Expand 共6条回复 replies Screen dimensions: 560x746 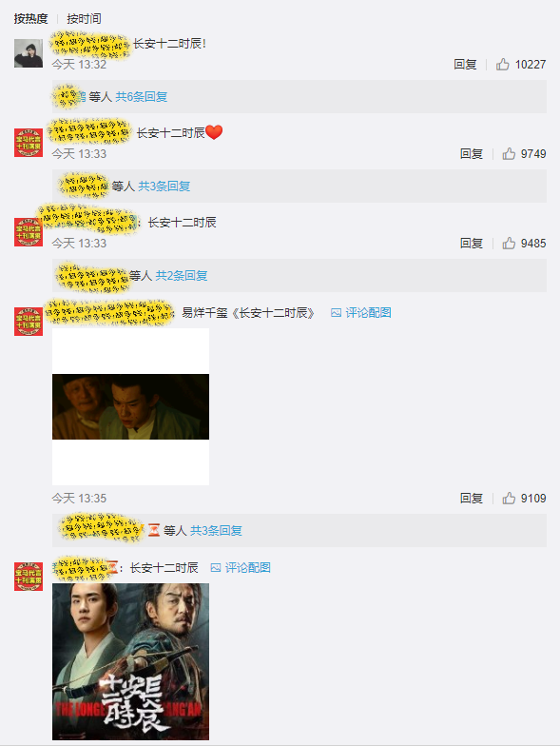click(x=142, y=97)
